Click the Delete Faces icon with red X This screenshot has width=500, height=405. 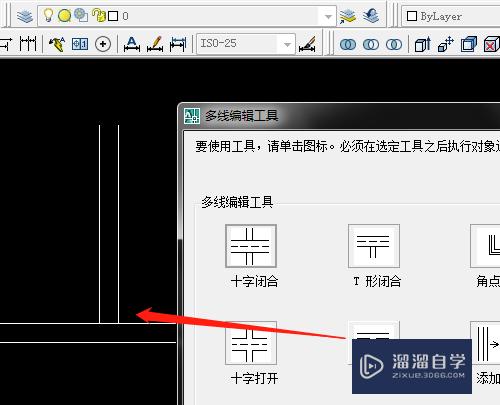[x=492, y=44]
